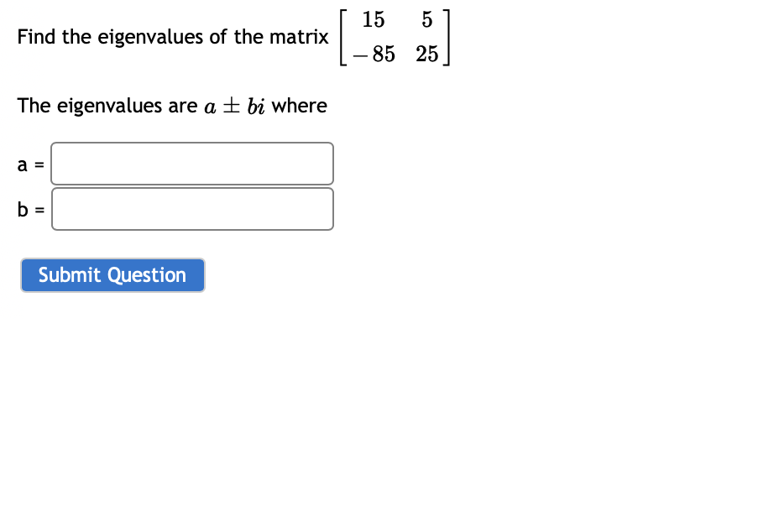This screenshot has height=532, width=779.
Task: Click the matrix entry -85
Action: tap(372, 55)
